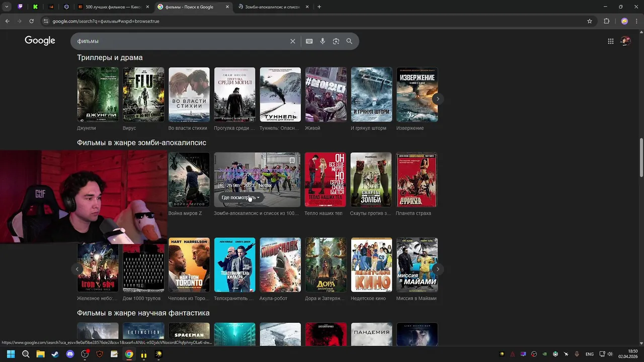Open the Туннель movie poster

280,95
